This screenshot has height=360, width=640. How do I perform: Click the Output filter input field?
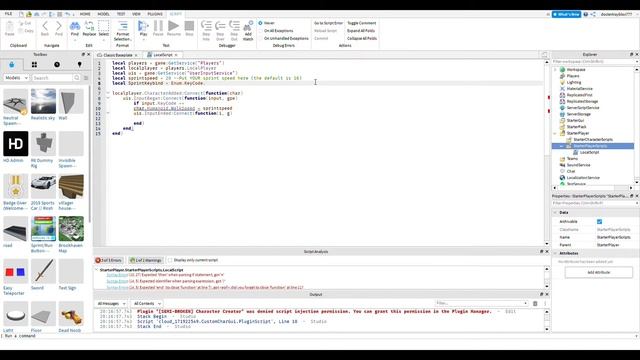click(482, 303)
